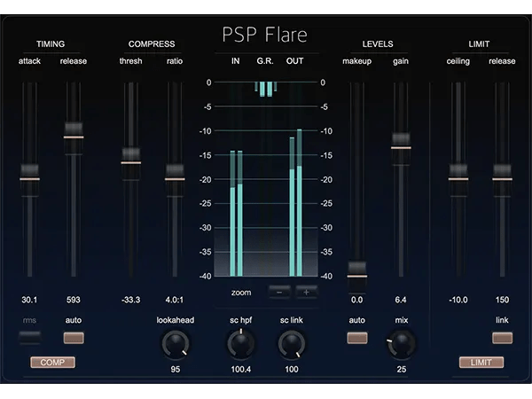Image resolution: width=532 pixels, height=399 pixels.
Task: Click the PSP Flare logo title
Action: pos(264,35)
